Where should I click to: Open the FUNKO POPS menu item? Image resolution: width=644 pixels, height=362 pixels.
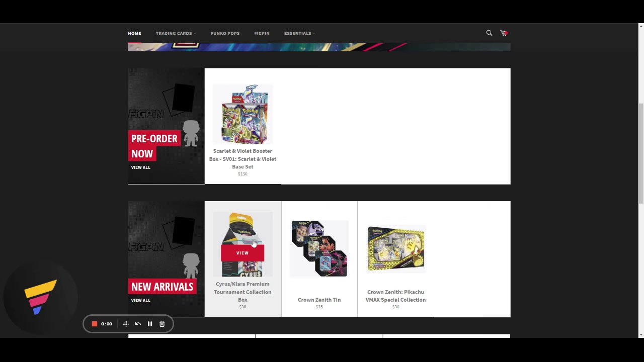tap(225, 33)
